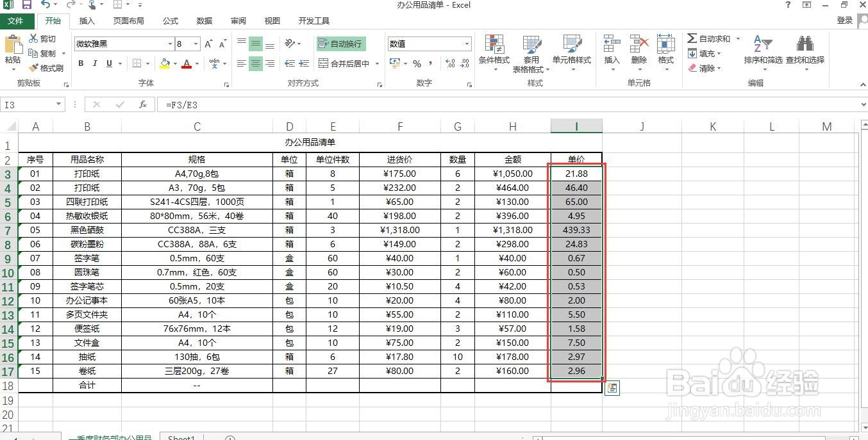Change font color using the red A swatch

pos(186,65)
